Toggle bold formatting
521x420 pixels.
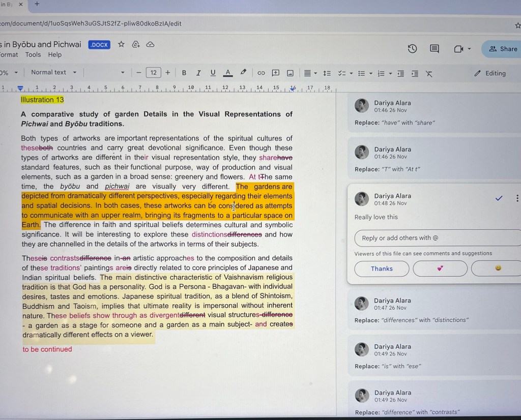point(184,73)
